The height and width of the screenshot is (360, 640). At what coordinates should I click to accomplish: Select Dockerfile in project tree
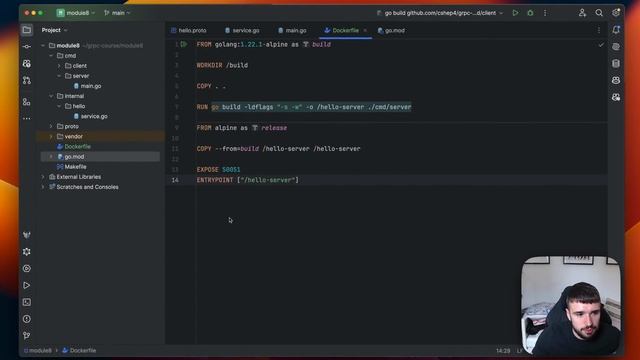[77, 147]
